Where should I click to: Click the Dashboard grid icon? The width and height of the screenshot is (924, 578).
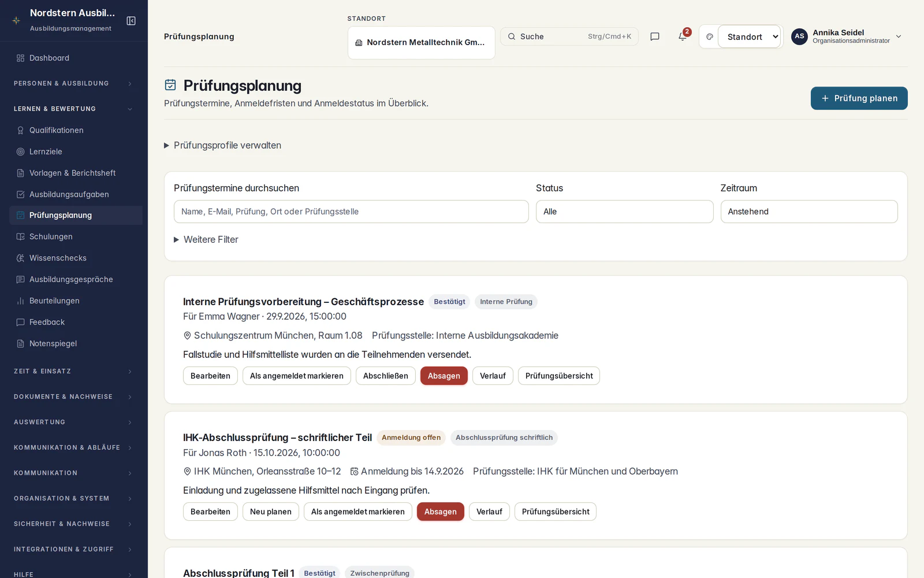click(20, 58)
